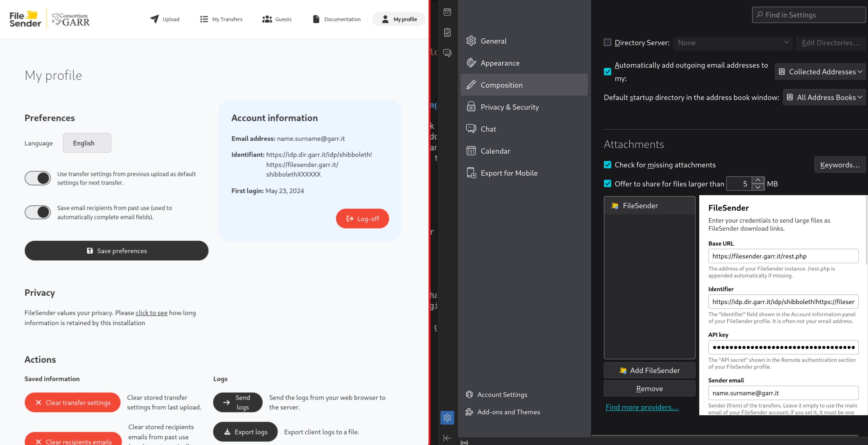Click the status bar connection activity icon
This screenshot has height=445, width=868.
click(x=464, y=442)
